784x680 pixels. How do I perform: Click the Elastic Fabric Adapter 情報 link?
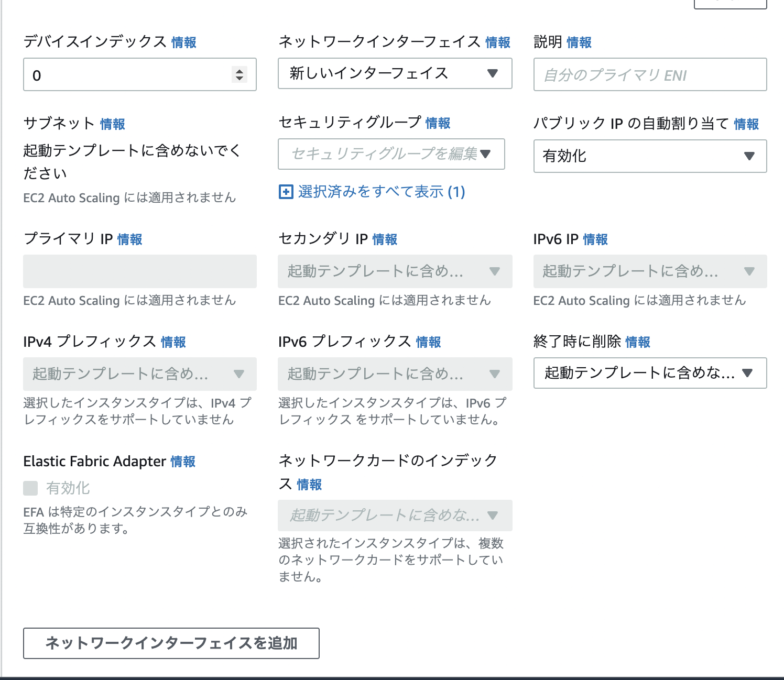pos(182,462)
